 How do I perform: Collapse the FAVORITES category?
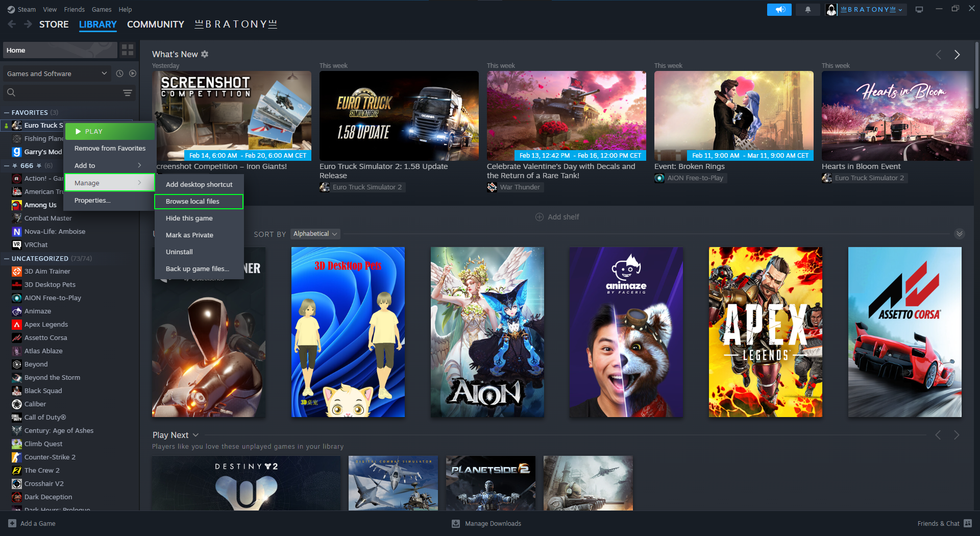coord(7,112)
